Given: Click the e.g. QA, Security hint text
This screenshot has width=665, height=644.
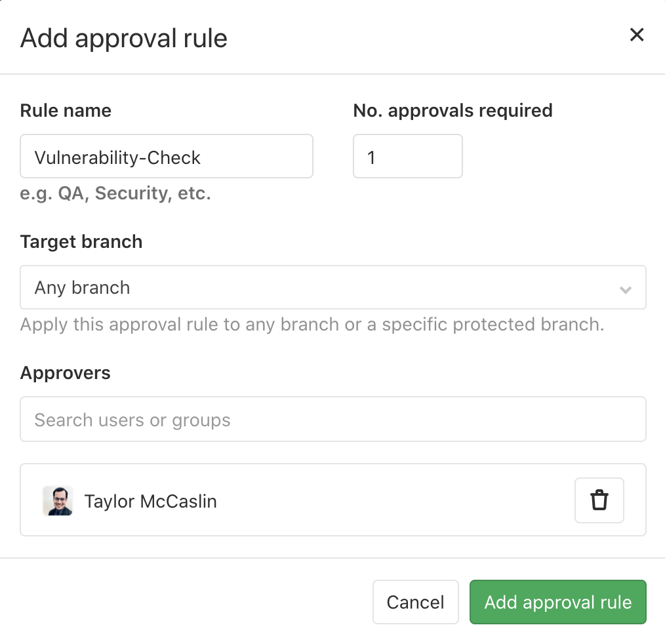Looking at the screenshot, I should (115, 194).
